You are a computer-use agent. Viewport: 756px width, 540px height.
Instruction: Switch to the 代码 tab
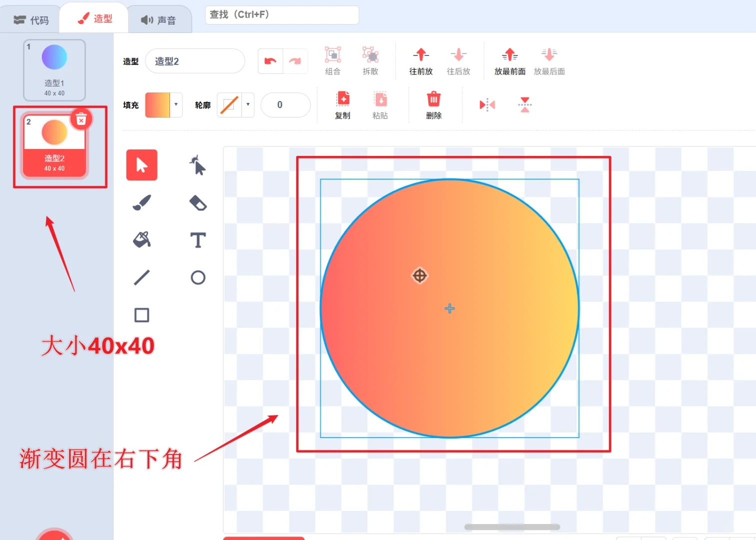point(30,19)
